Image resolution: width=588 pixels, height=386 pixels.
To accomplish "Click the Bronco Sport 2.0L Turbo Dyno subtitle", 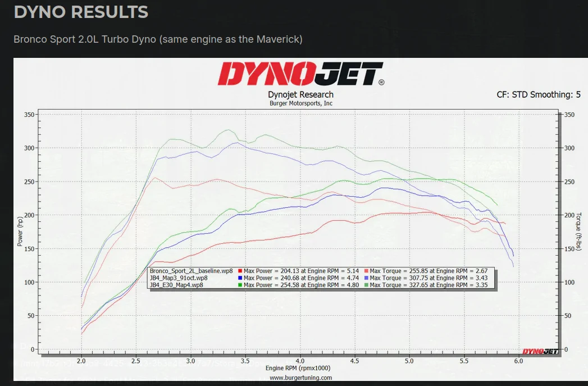I will coord(158,39).
